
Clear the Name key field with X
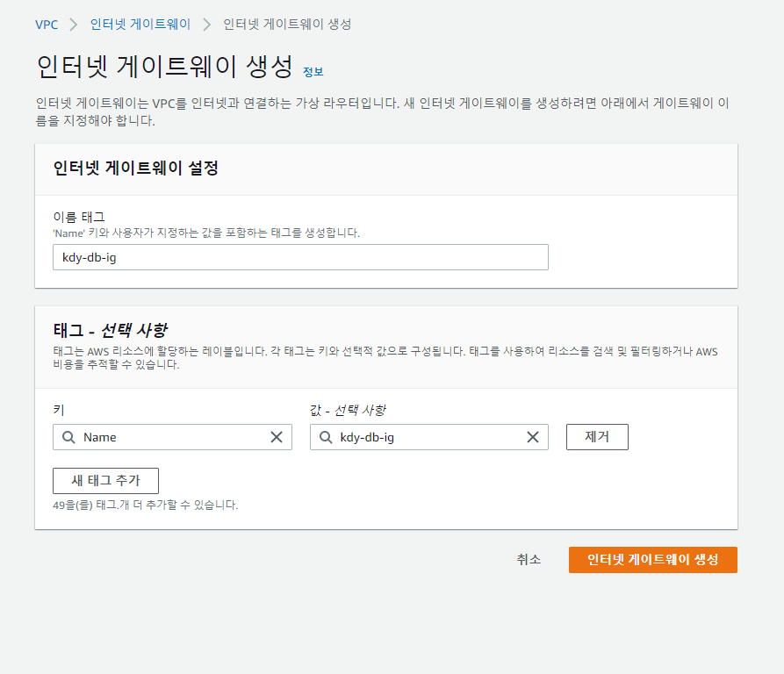tap(277, 437)
